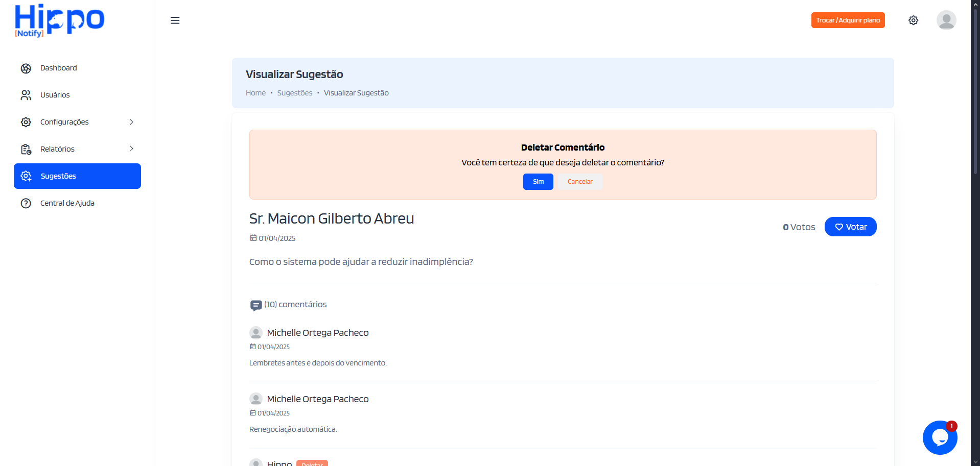
Task: Select Sugestões in the sidebar
Action: (77, 176)
